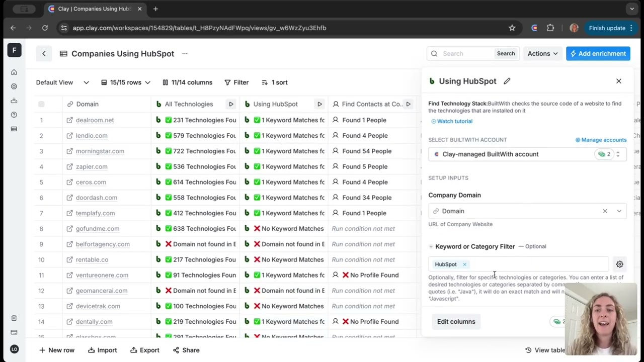Click the home icon in left sidebar
Screen dimensions: 644x362
(14, 72)
